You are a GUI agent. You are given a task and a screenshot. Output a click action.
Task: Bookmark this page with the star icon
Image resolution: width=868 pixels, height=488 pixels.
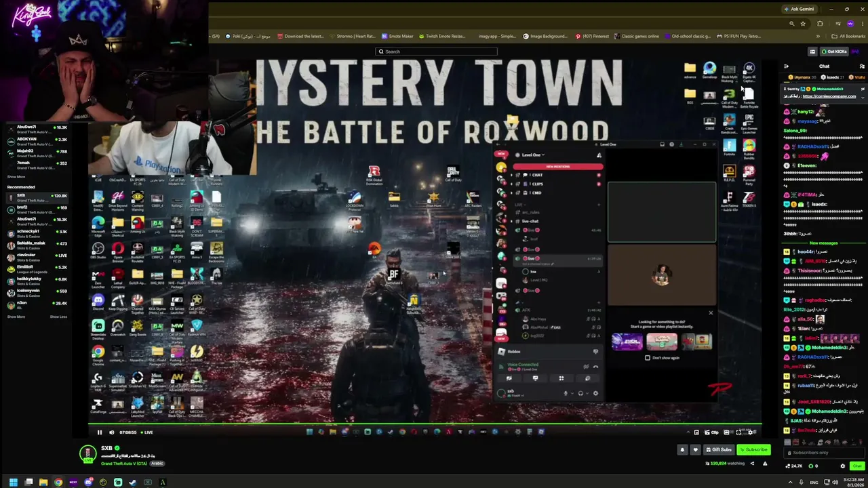[803, 24]
